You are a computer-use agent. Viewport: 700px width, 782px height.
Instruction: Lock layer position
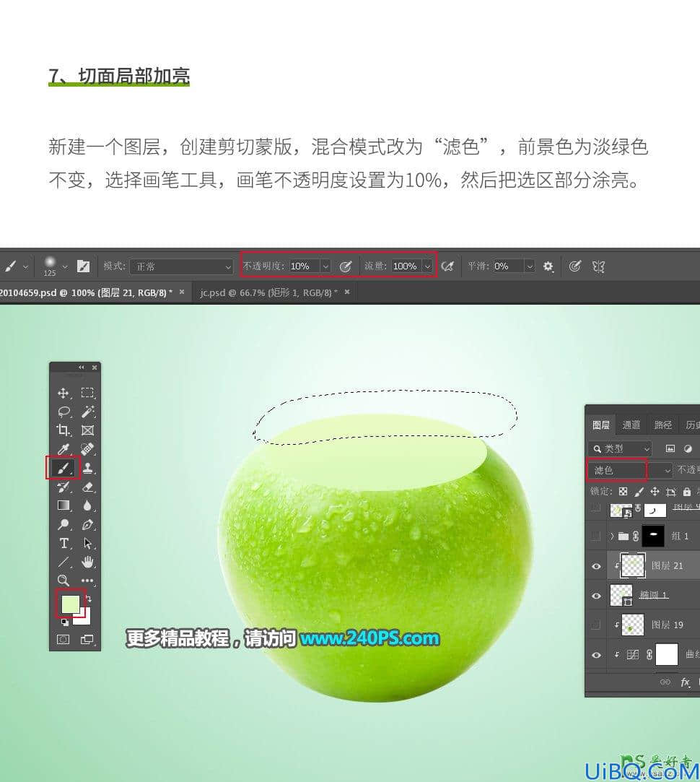[655, 492]
